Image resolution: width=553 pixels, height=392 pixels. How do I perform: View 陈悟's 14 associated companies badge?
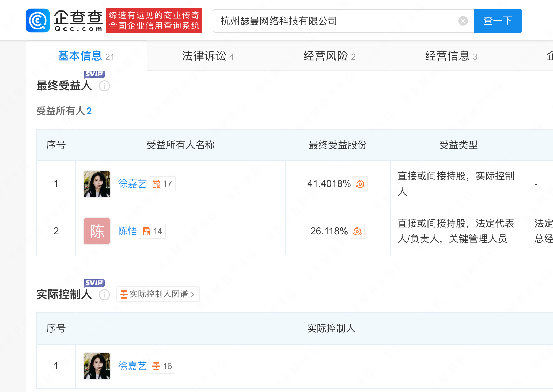152,231
